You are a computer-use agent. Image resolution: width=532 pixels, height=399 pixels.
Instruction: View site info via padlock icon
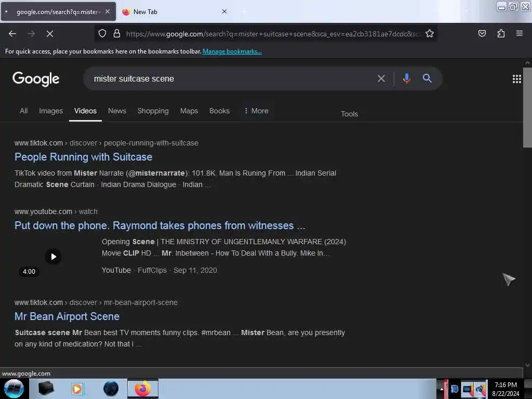coord(117,33)
